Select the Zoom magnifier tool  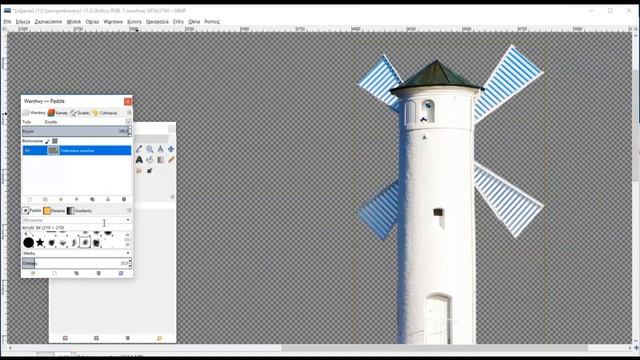[x=150, y=149]
